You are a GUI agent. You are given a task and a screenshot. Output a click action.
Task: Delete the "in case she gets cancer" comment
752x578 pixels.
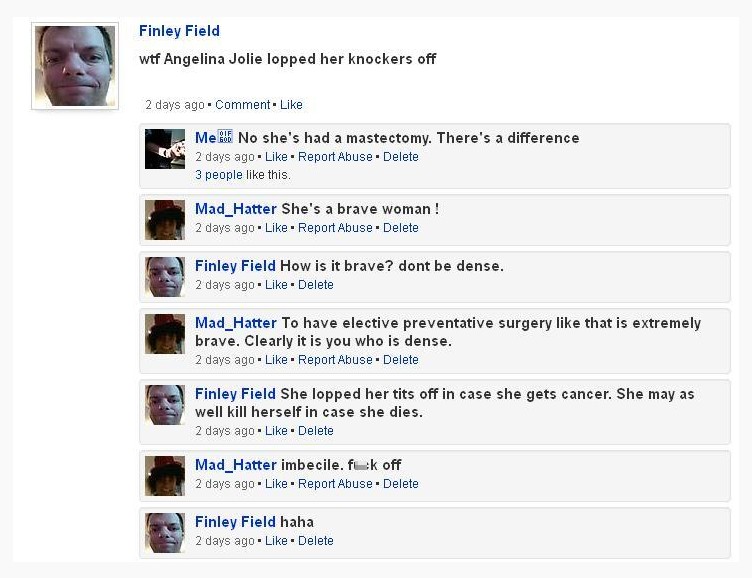pos(315,431)
